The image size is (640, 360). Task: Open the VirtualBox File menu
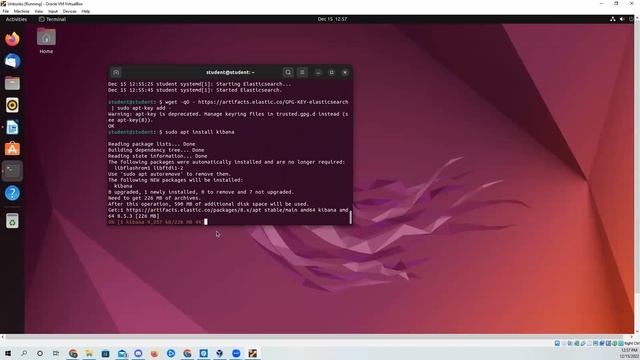tap(6, 11)
